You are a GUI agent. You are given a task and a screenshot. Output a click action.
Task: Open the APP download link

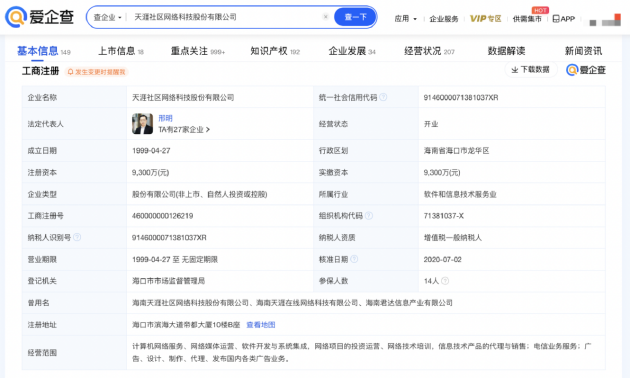[x=564, y=18]
